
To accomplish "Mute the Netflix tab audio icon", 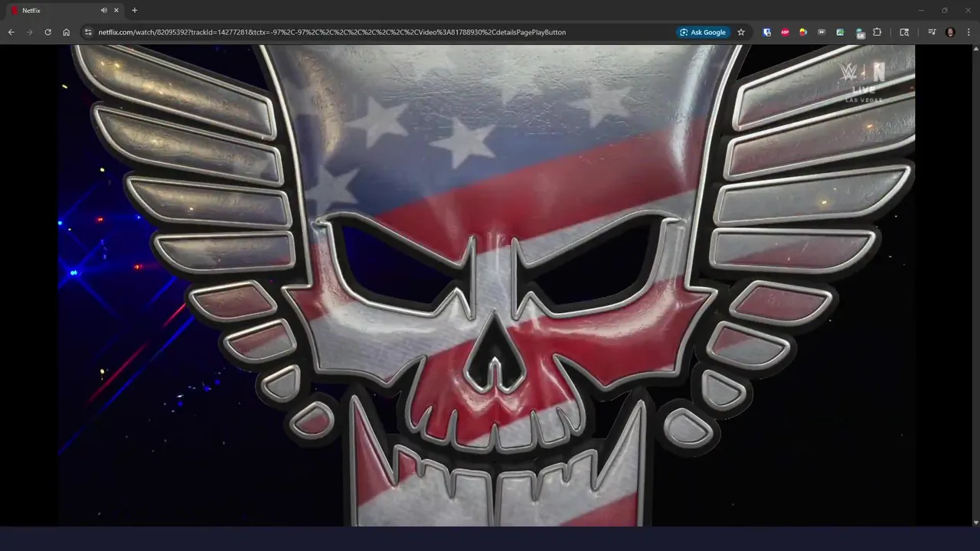I will pyautogui.click(x=103, y=11).
